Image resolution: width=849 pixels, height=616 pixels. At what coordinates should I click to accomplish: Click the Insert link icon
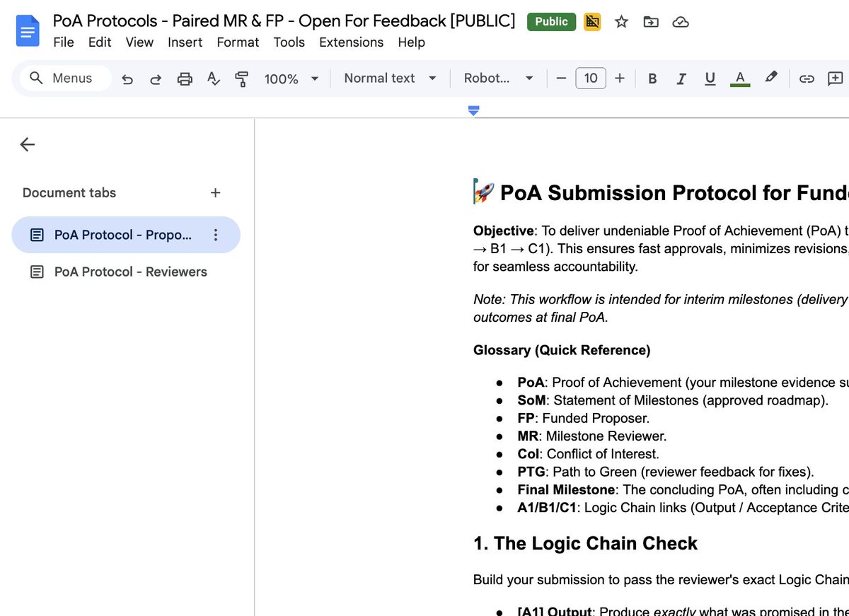pyautogui.click(x=807, y=79)
